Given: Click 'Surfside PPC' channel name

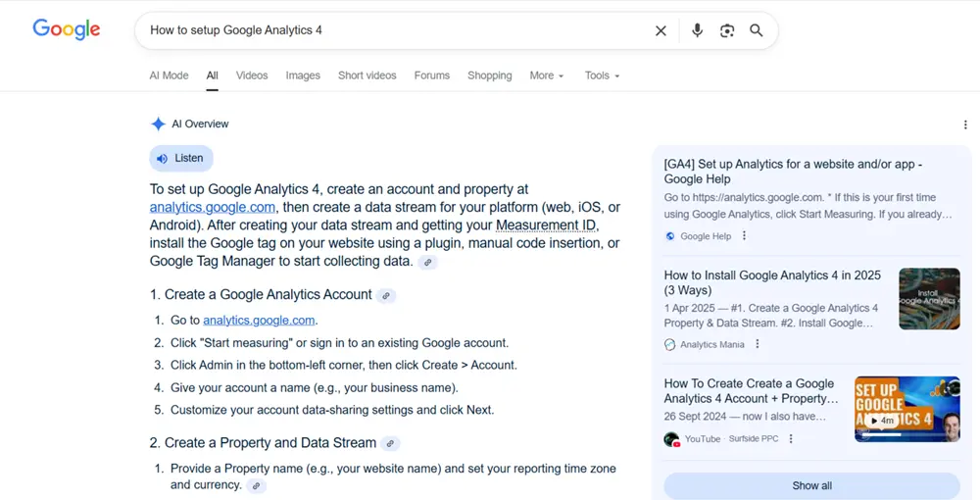Looking at the screenshot, I should [x=754, y=439].
